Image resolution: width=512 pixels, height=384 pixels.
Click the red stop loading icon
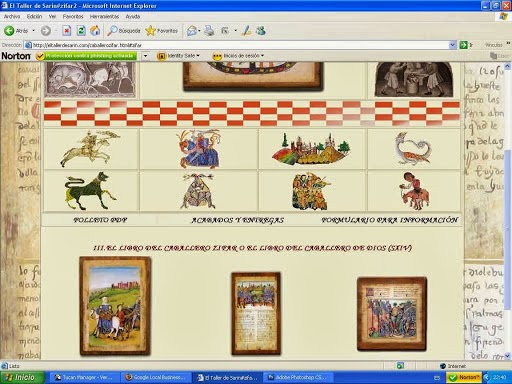click(67, 31)
